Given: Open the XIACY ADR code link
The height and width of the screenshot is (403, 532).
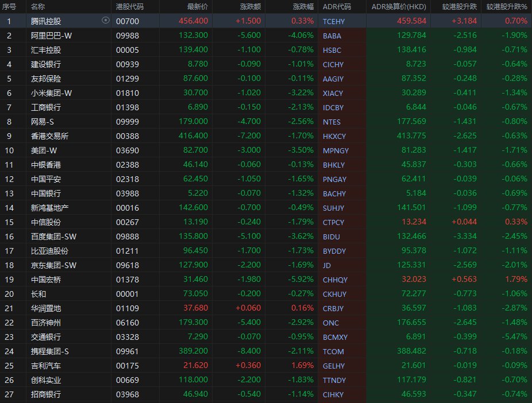Looking at the screenshot, I should [x=333, y=93].
